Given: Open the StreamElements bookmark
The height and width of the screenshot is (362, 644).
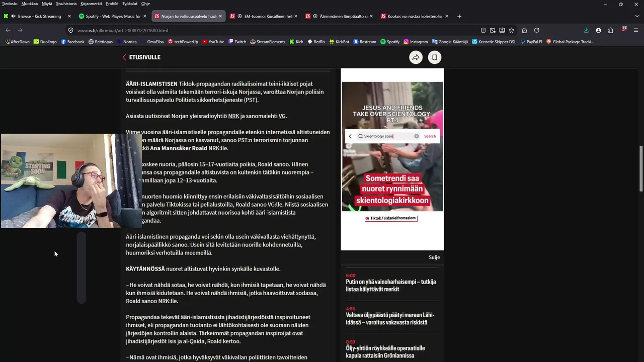Looking at the screenshot, I should pos(268,42).
